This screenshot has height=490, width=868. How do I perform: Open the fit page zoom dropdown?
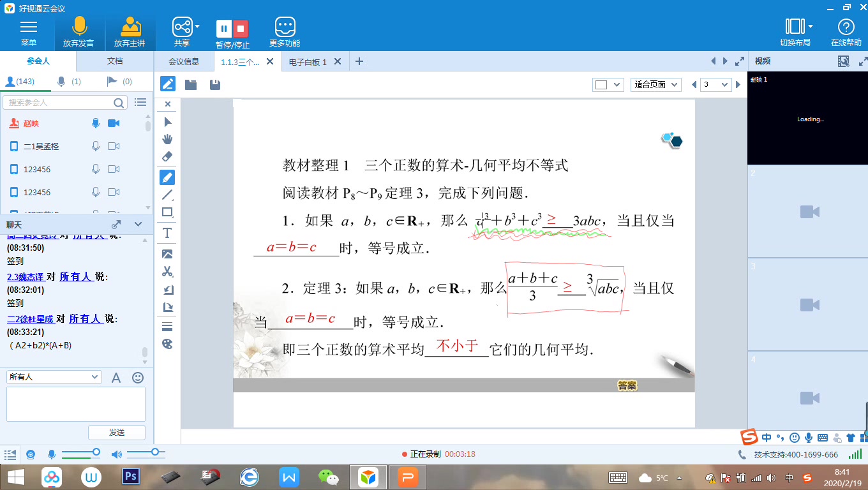click(x=655, y=84)
